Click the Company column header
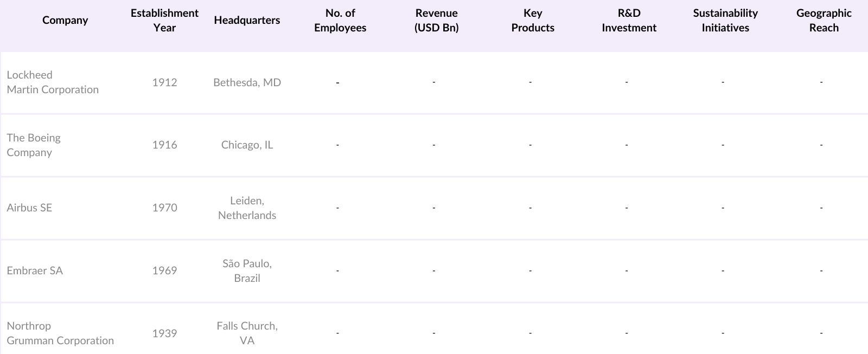This screenshot has width=868, height=354. pos(65,21)
